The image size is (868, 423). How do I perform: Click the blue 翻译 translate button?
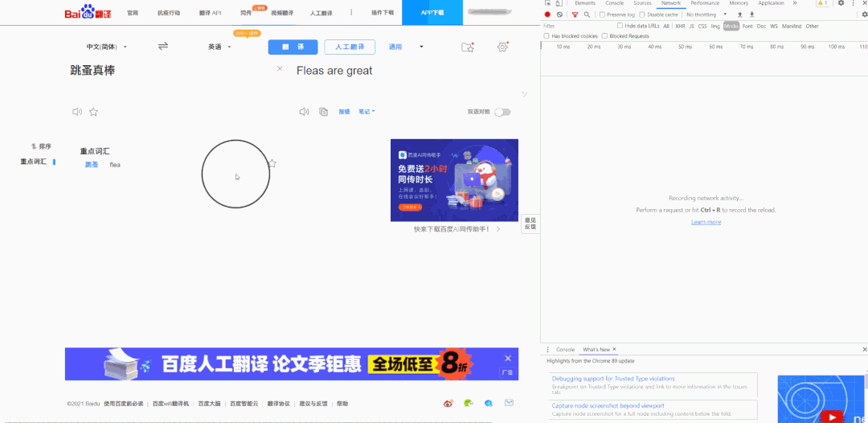(x=293, y=47)
